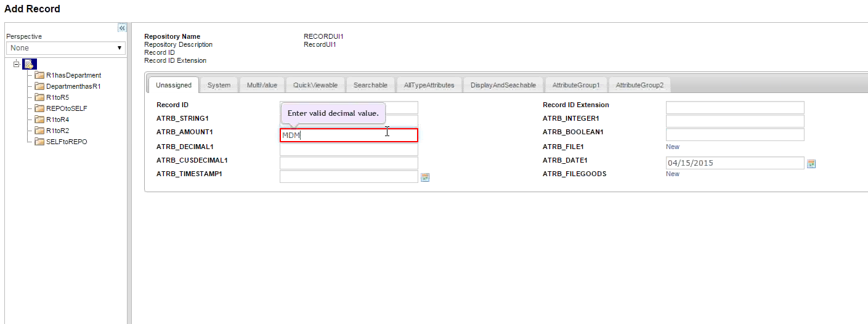Select the root record tree icon
Screen dimensions: 868x324
[x=29, y=64]
